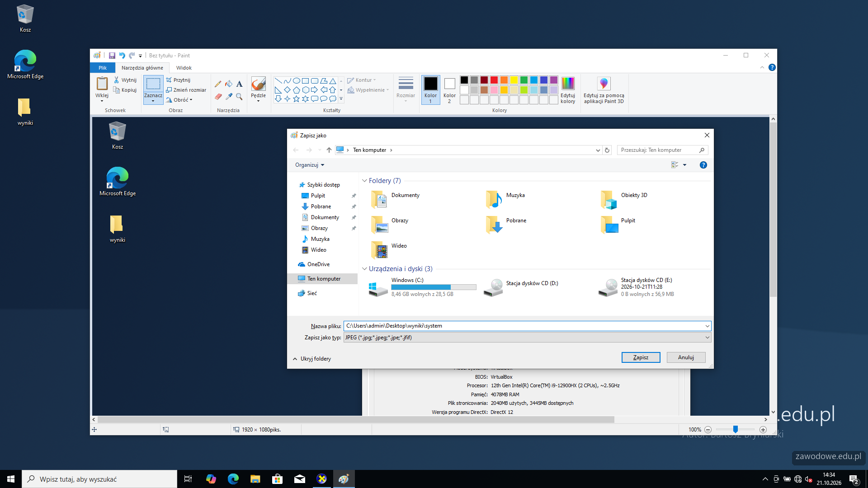The image size is (868, 488).
Task: Open the Plik menu
Action: point(103,68)
